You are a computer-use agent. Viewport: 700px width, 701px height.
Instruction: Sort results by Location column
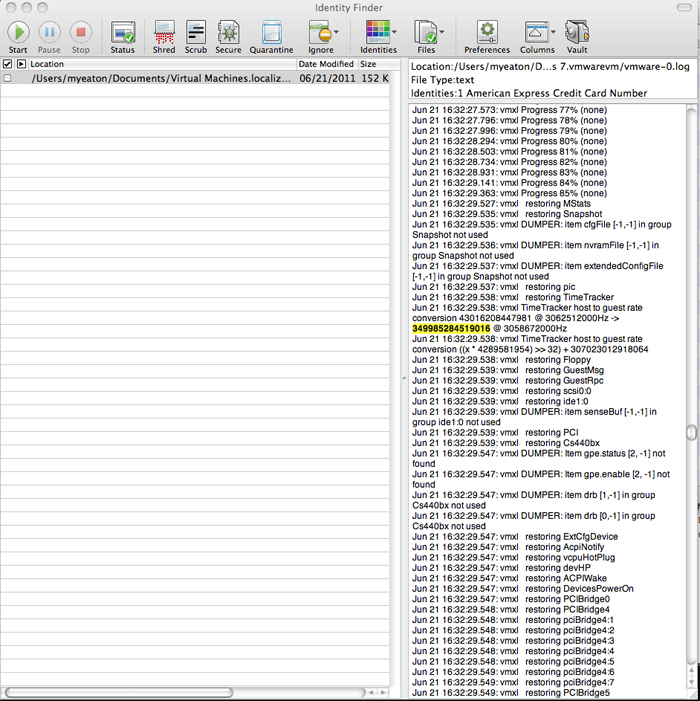(x=162, y=64)
